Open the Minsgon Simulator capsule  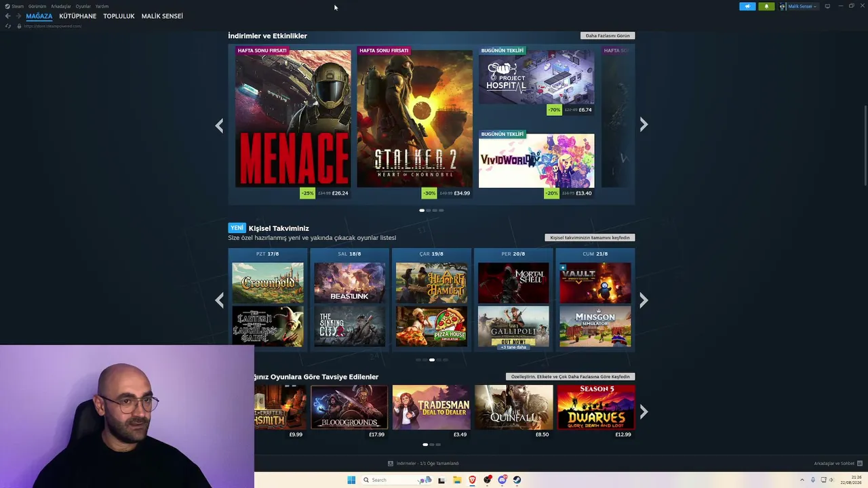point(595,326)
